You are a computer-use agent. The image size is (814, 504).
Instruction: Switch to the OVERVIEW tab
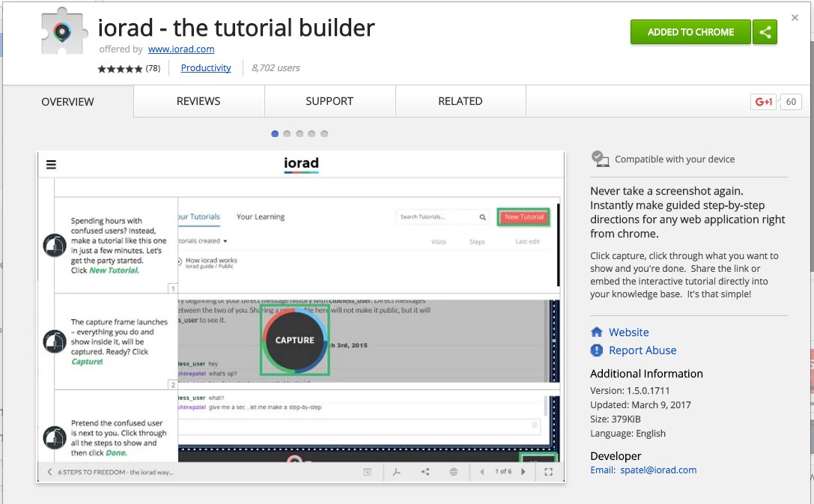tap(67, 102)
